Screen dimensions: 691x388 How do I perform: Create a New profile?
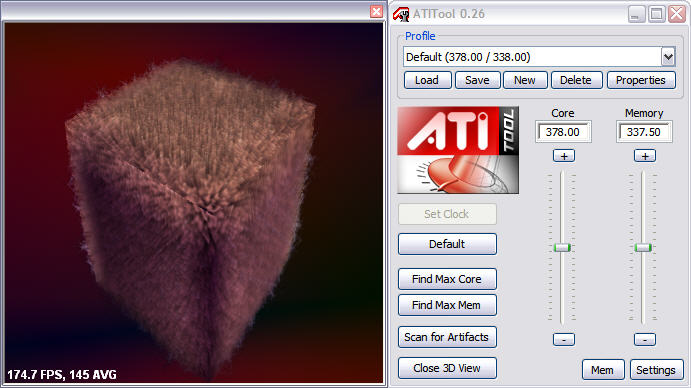click(525, 80)
